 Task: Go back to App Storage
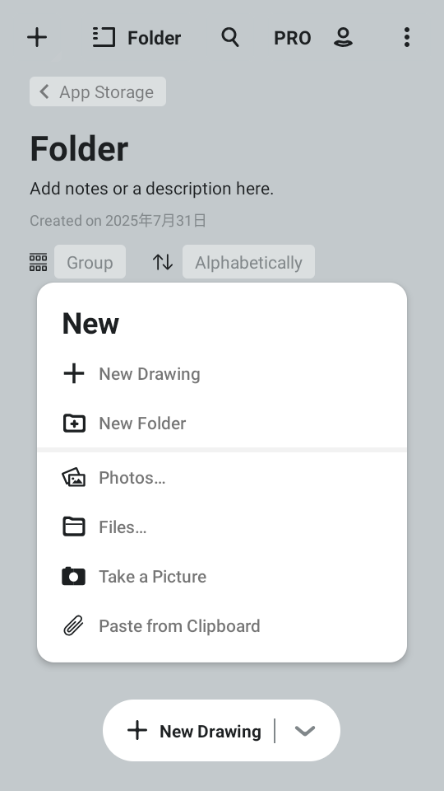pyautogui.click(x=97, y=92)
